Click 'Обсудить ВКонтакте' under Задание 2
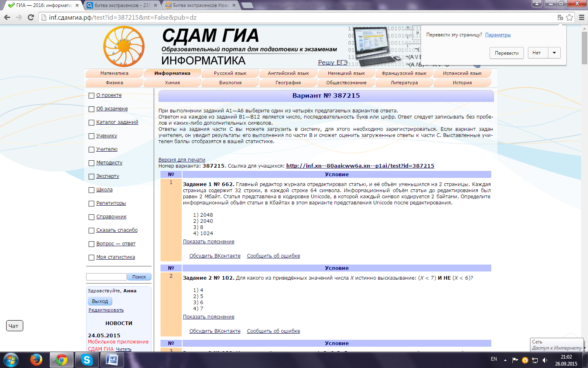The image size is (588, 368). (x=215, y=331)
